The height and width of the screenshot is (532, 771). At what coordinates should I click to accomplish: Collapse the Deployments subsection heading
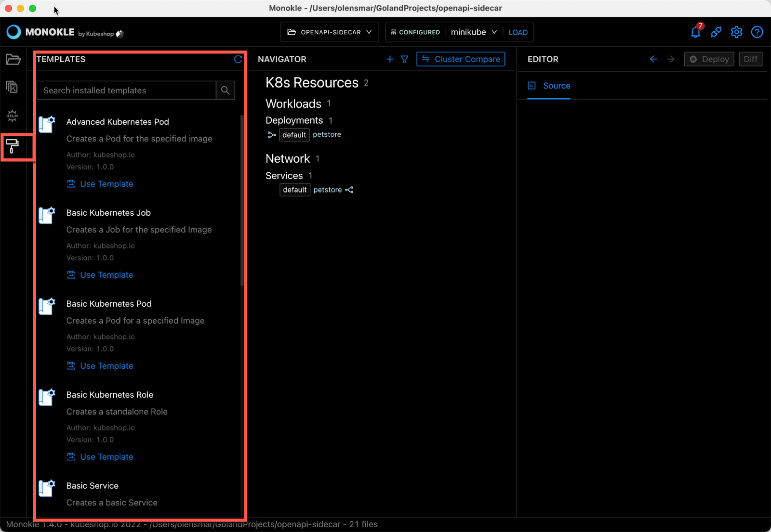click(294, 120)
